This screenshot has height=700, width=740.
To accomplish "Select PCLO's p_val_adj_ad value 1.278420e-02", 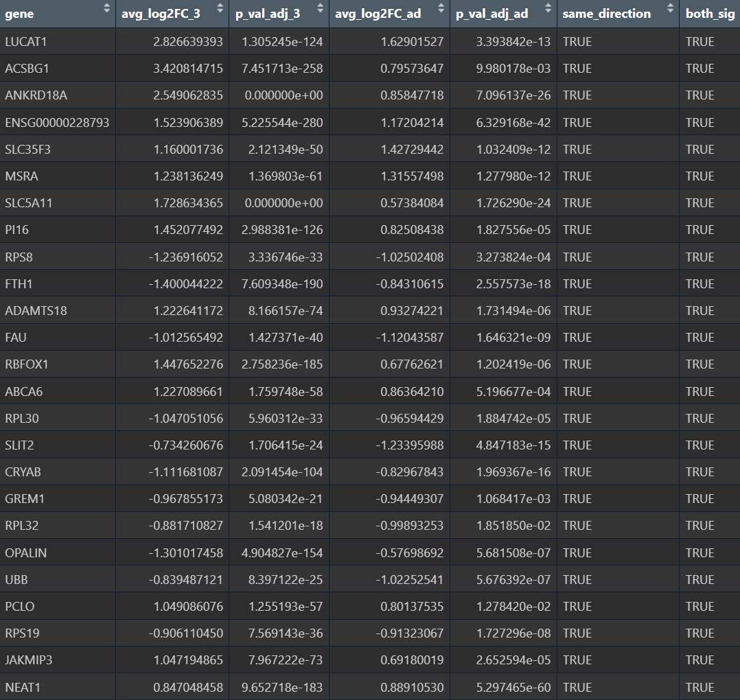I will (513, 607).
